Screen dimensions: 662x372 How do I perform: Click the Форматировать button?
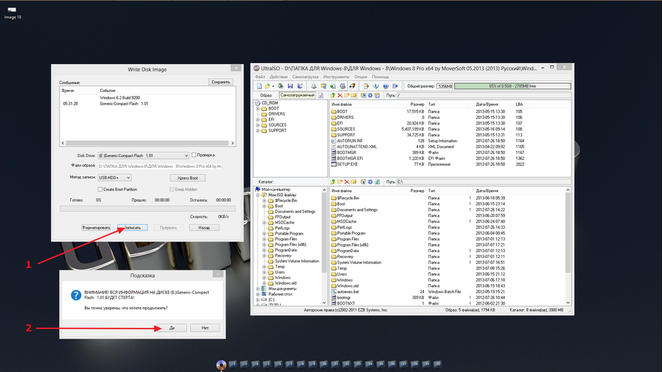click(96, 228)
